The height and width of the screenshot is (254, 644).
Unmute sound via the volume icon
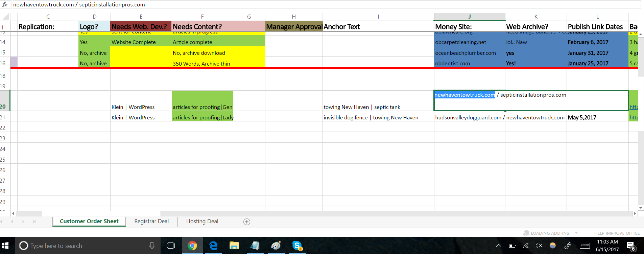[x=539, y=246]
